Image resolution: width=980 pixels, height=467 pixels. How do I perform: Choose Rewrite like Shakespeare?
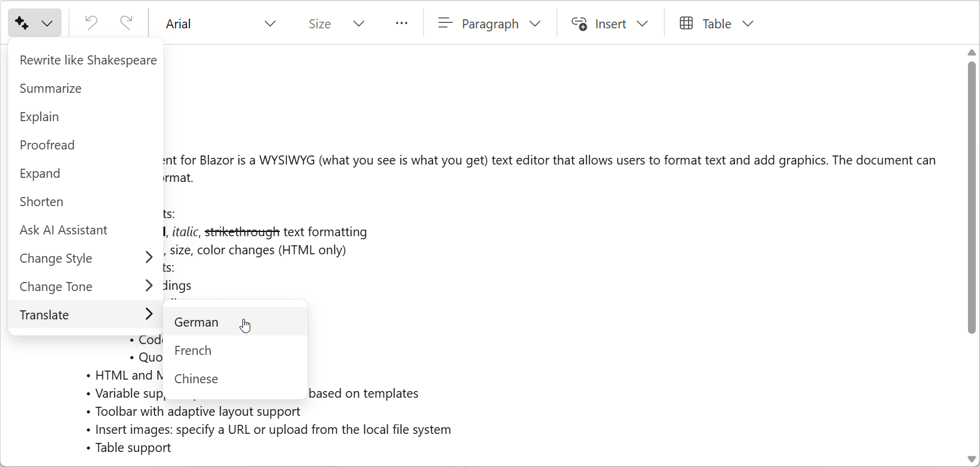(x=86, y=60)
